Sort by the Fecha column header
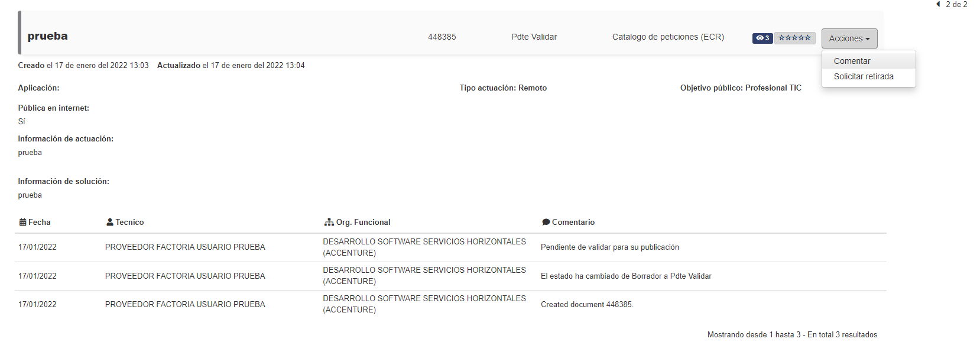This screenshot has width=980, height=345. [x=35, y=222]
